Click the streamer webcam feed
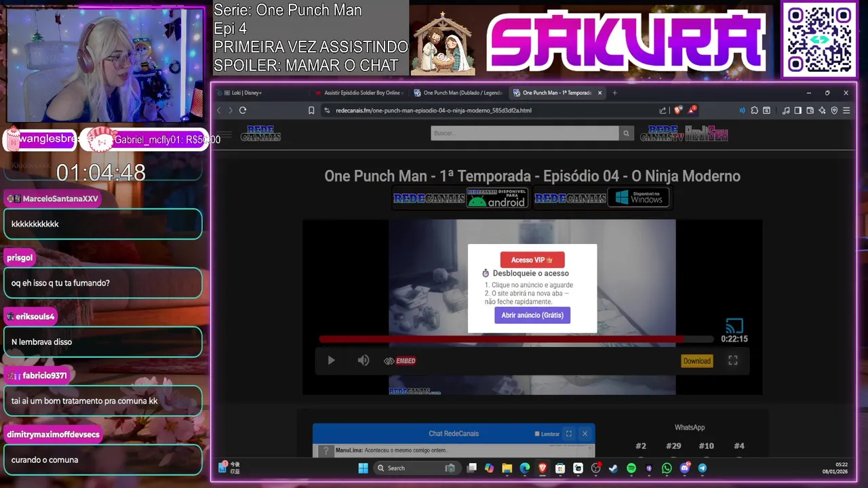 point(104,65)
